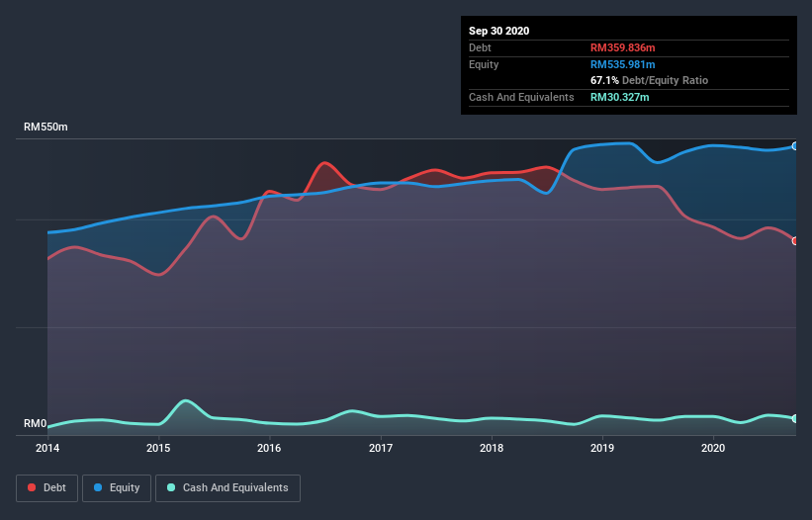
Task: Click the Sep 30 2020 tooltip date
Action: [x=498, y=31]
